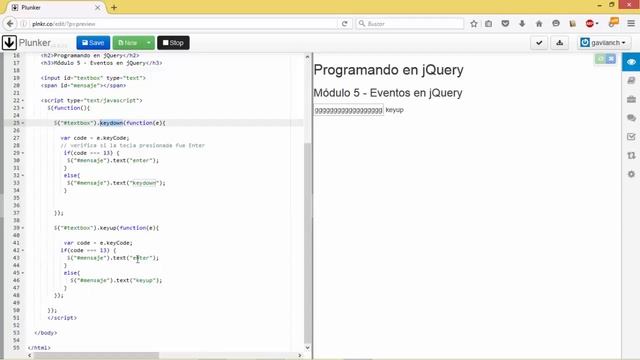Image resolution: width=640 pixels, height=360 pixels.
Task: Go to browser home page icon
Action: point(539,24)
